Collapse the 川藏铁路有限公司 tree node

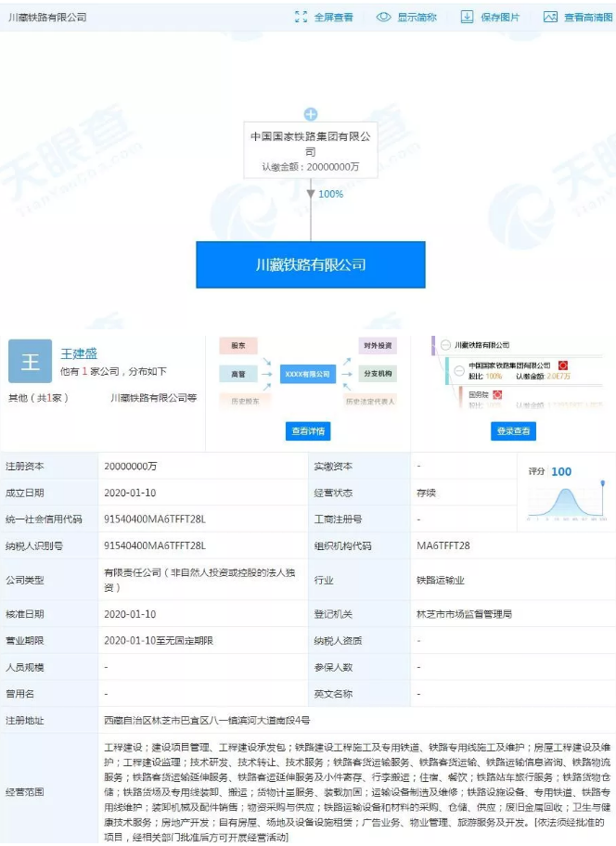tap(445, 345)
